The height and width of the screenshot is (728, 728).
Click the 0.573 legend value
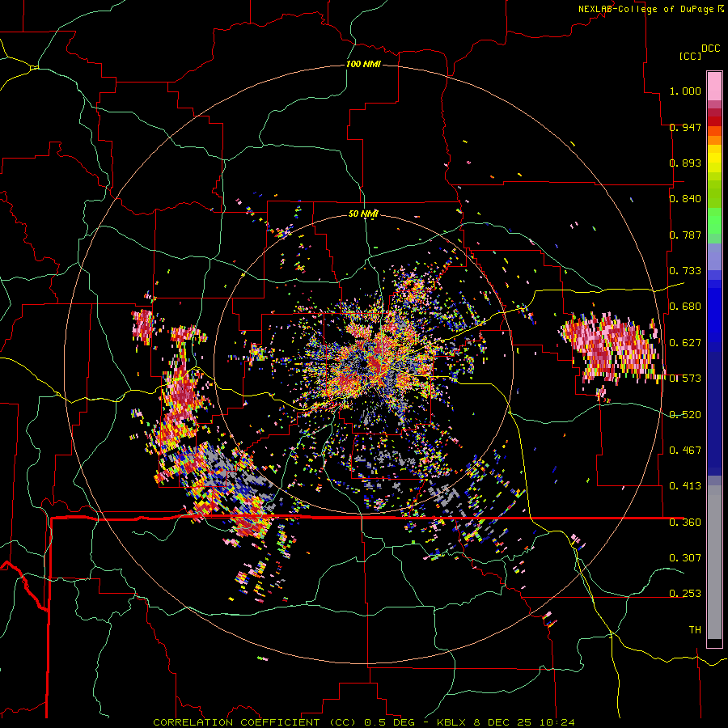pos(685,379)
